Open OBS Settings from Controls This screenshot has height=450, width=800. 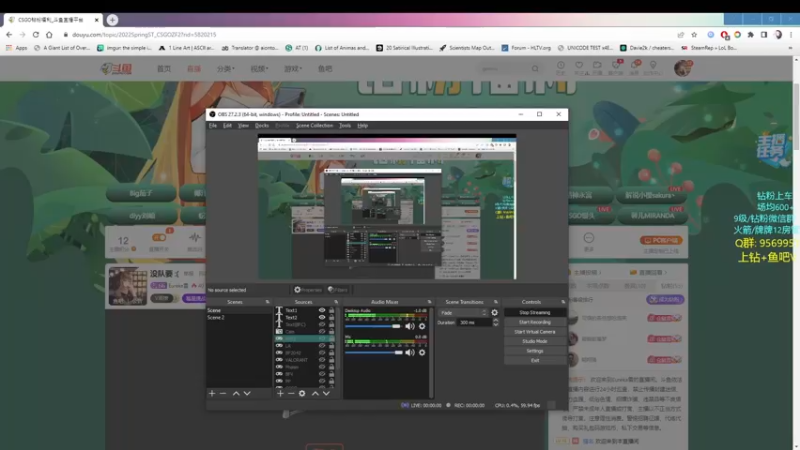(535, 351)
